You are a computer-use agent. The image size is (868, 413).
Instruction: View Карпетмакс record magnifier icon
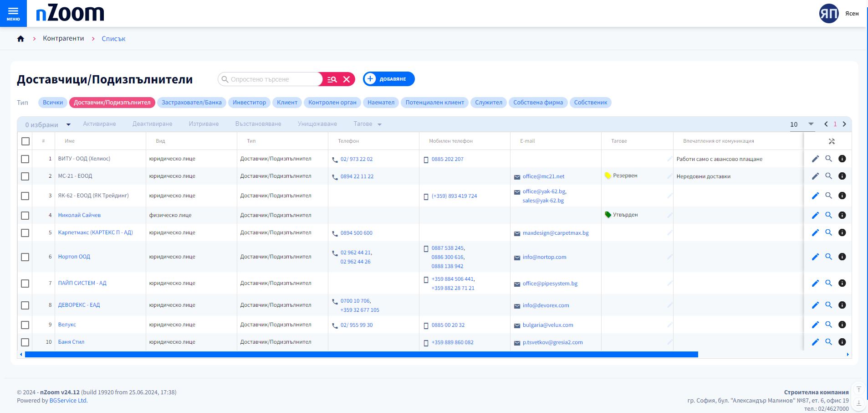(x=829, y=232)
